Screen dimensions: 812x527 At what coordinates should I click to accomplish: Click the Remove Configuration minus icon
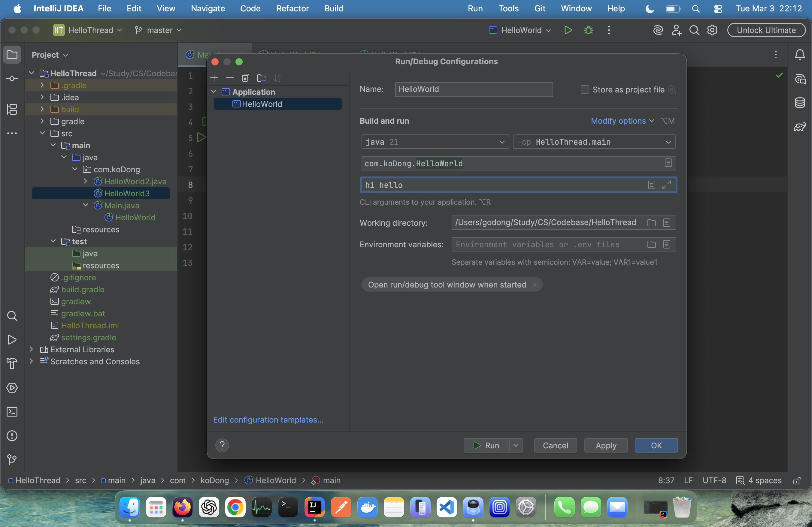tap(230, 78)
